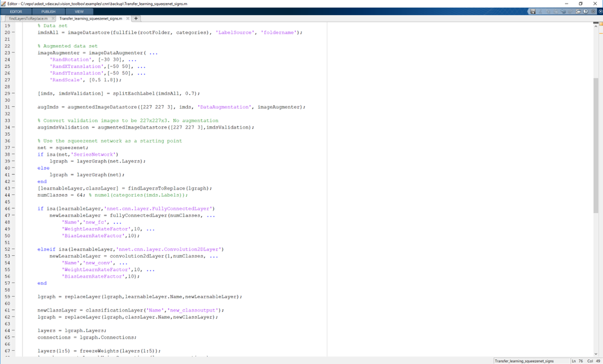Open Help via the question mark icon
This screenshot has width=603, height=364.
[x=585, y=11]
